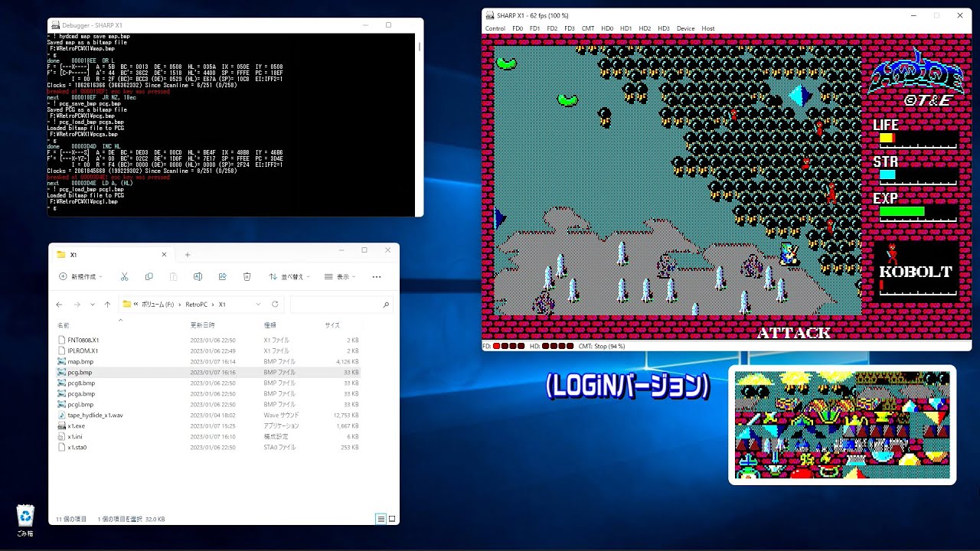The width and height of the screenshot is (980, 551).
Task: Click the SHARP X1 emulator title bar icon
Action: [x=489, y=15]
